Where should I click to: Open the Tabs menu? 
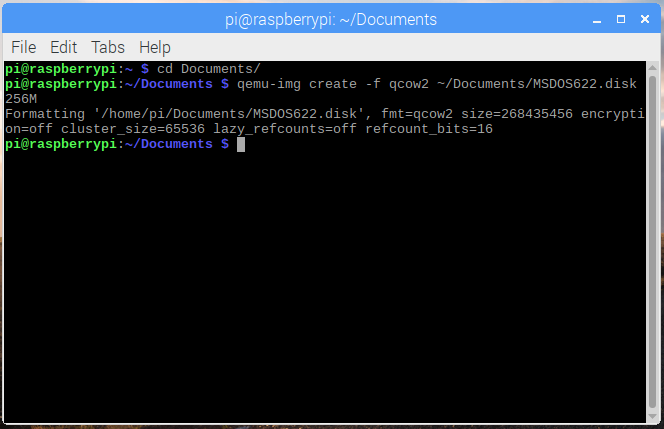108,47
